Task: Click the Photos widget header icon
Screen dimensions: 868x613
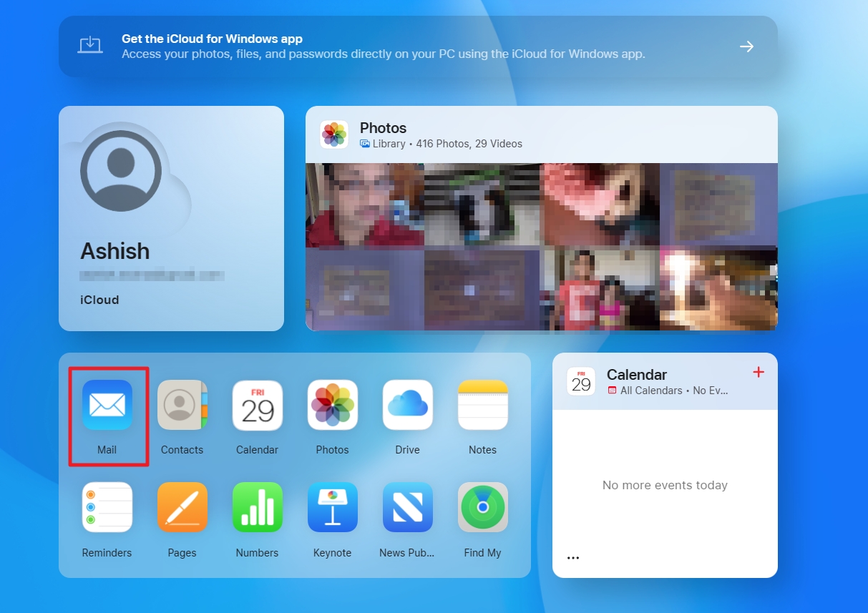Action: (x=334, y=134)
